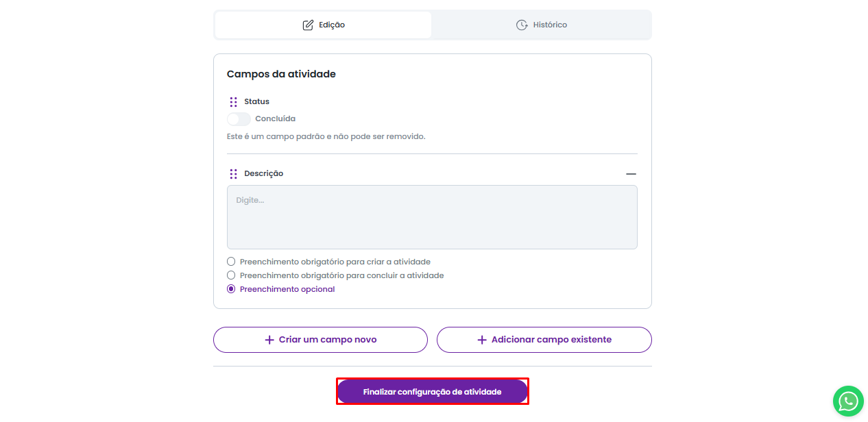The height and width of the screenshot is (422, 868).
Task: Click Finalizar configuração de atividade
Action: click(x=432, y=392)
